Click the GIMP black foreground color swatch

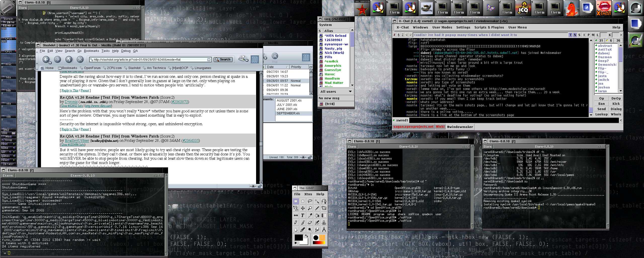pyautogui.click(x=298, y=238)
